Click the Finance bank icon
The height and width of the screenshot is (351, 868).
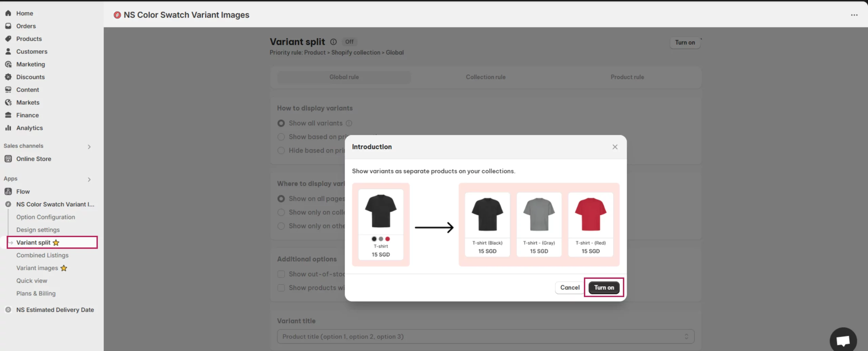pyautogui.click(x=8, y=115)
